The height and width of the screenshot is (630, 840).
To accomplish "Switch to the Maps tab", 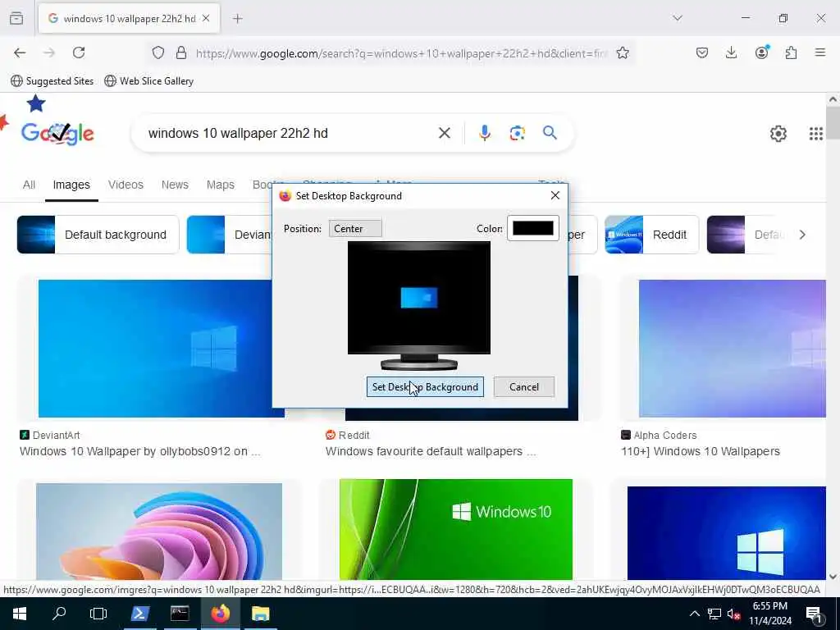I will tap(221, 185).
